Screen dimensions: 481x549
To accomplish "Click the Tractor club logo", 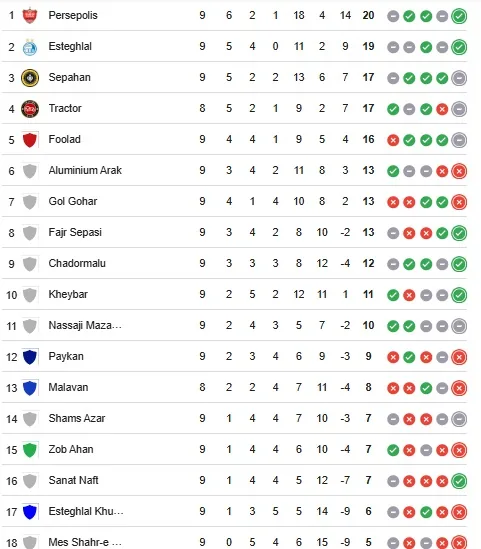I will (x=30, y=109).
